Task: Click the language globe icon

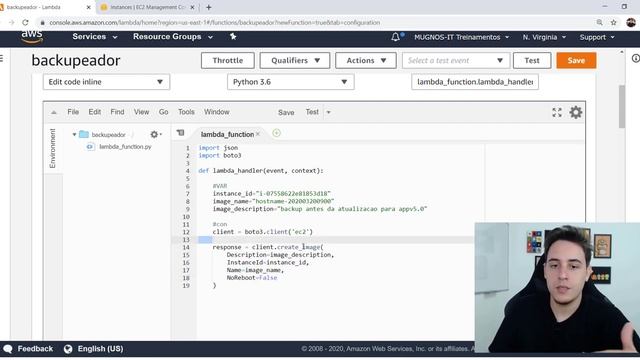Action: point(68,349)
